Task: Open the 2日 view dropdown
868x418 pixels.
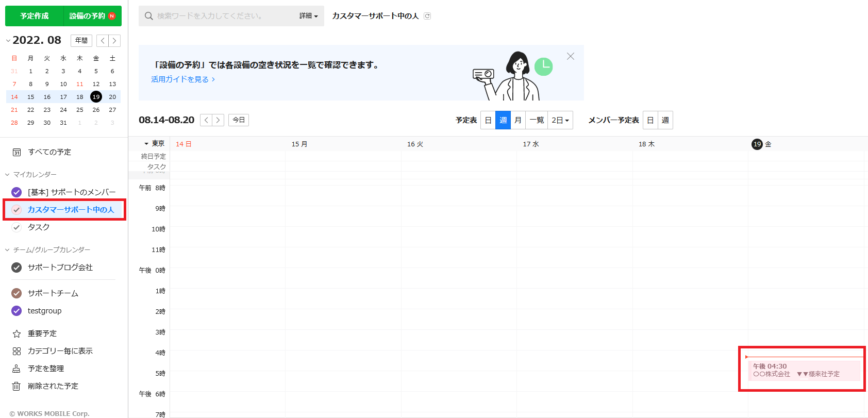Action: tap(560, 120)
